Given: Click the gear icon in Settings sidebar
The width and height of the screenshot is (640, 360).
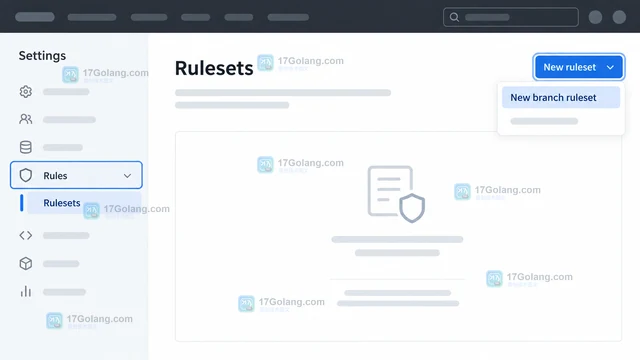Looking at the screenshot, I should coord(26,92).
